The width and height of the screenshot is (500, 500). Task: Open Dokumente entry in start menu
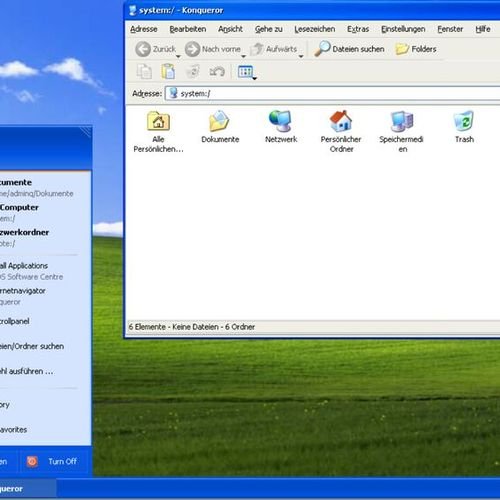[x=39, y=188]
